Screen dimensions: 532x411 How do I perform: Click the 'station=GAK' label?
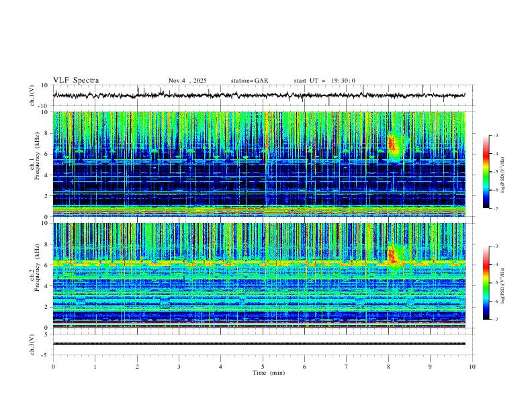click(249, 81)
